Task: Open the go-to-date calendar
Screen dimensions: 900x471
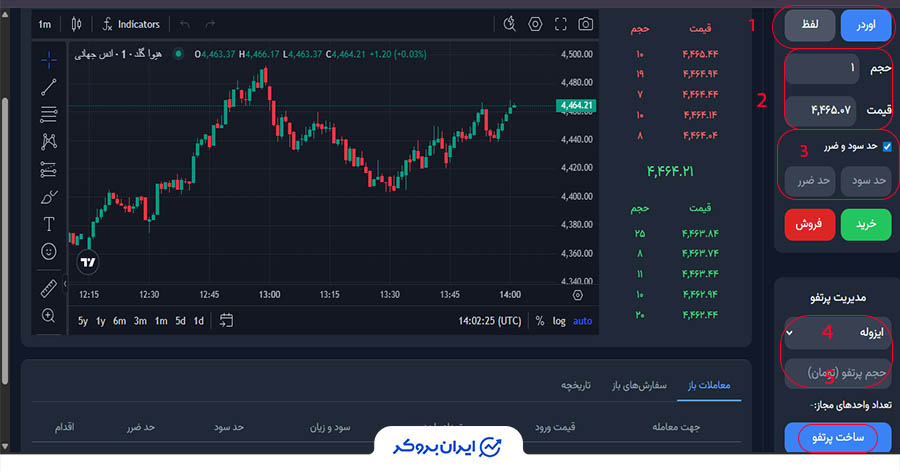Action: click(x=226, y=320)
